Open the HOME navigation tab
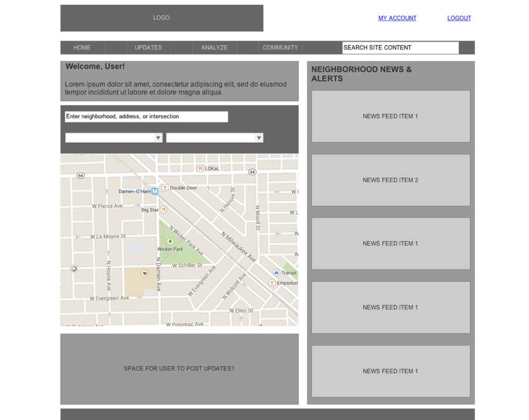The width and height of the screenshot is (529, 420). tap(82, 48)
